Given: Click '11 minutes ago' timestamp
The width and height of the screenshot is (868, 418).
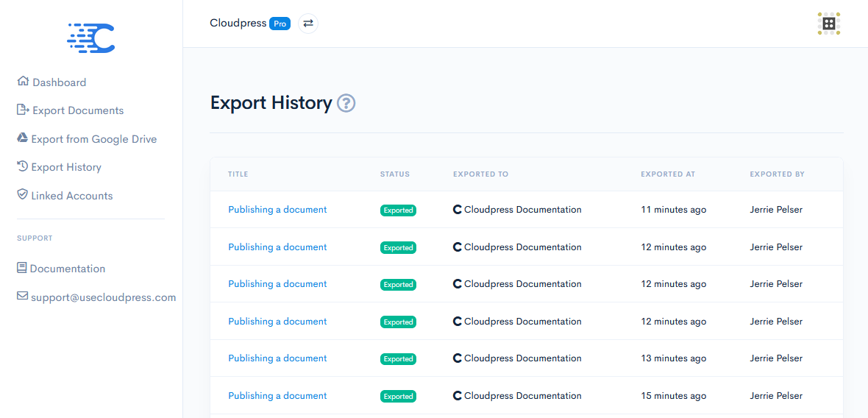Looking at the screenshot, I should (x=673, y=210).
